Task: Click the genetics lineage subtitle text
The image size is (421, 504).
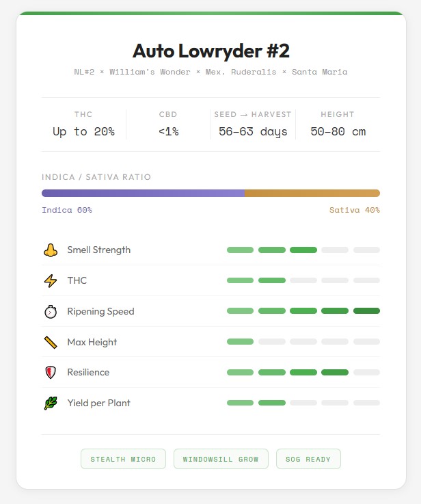Action: (211, 72)
